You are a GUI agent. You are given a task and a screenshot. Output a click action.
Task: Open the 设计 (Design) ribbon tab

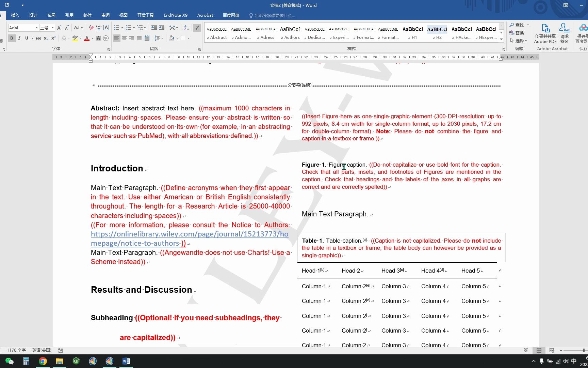coord(33,15)
